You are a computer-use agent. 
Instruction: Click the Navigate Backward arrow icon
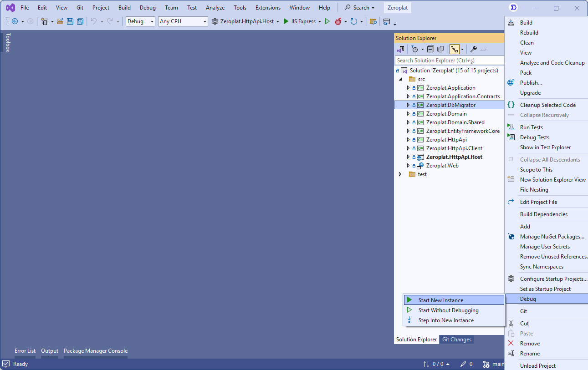coord(15,21)
